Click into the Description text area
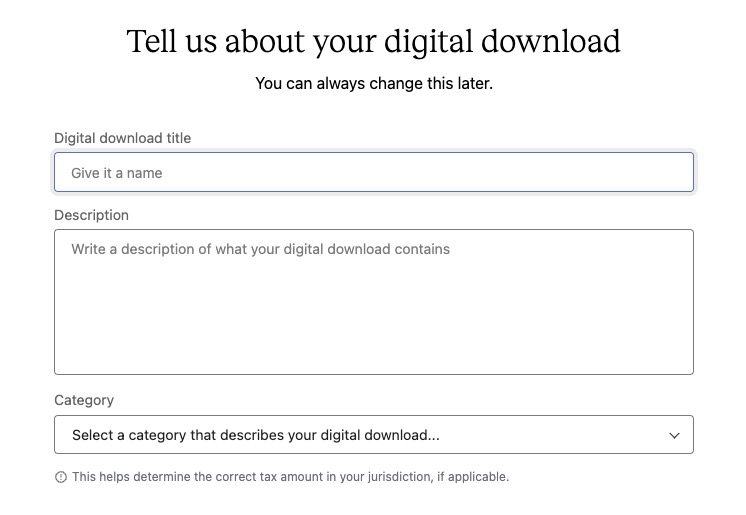746x515 pixels. click(x=374, y=302)
